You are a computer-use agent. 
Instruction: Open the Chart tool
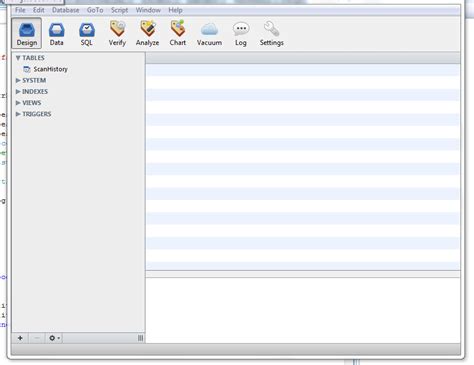coord(178,33)
